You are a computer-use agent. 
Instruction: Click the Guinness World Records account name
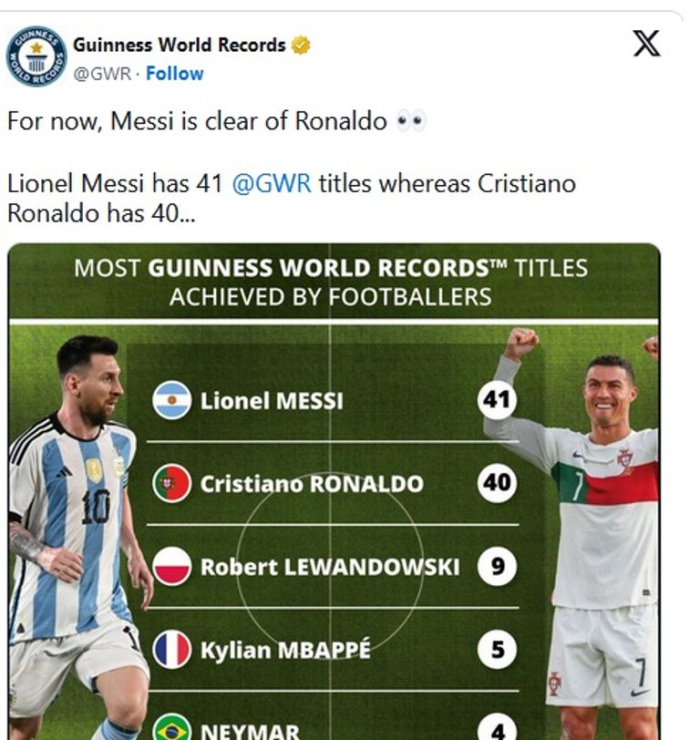[180, 45]
